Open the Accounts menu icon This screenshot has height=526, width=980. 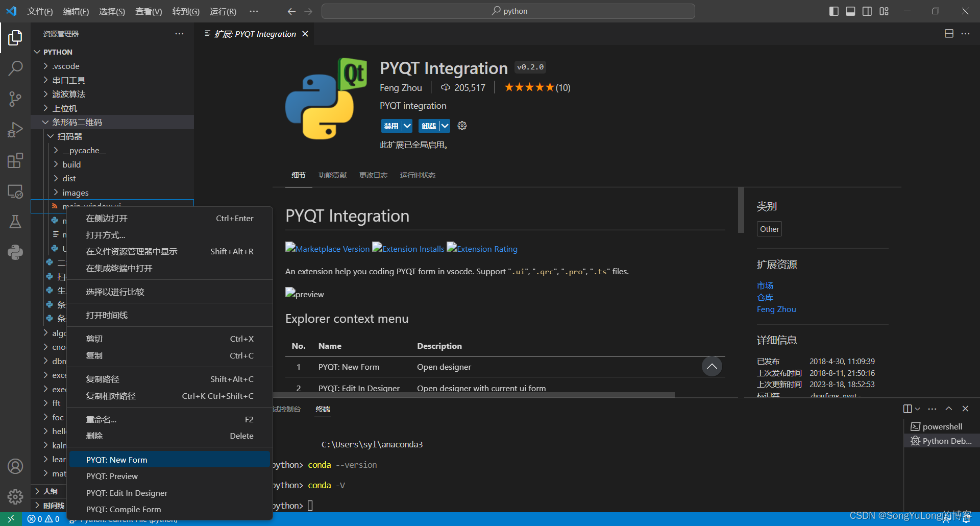click(x=15, y=466)
